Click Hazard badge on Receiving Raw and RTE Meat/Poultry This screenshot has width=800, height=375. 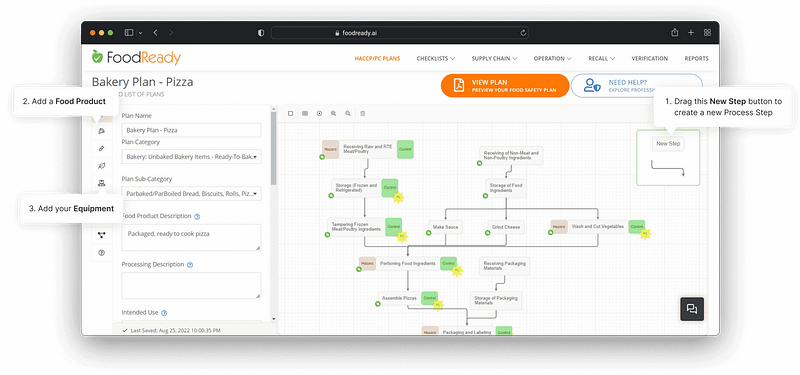pyautogui.click(x=331, y=149)
